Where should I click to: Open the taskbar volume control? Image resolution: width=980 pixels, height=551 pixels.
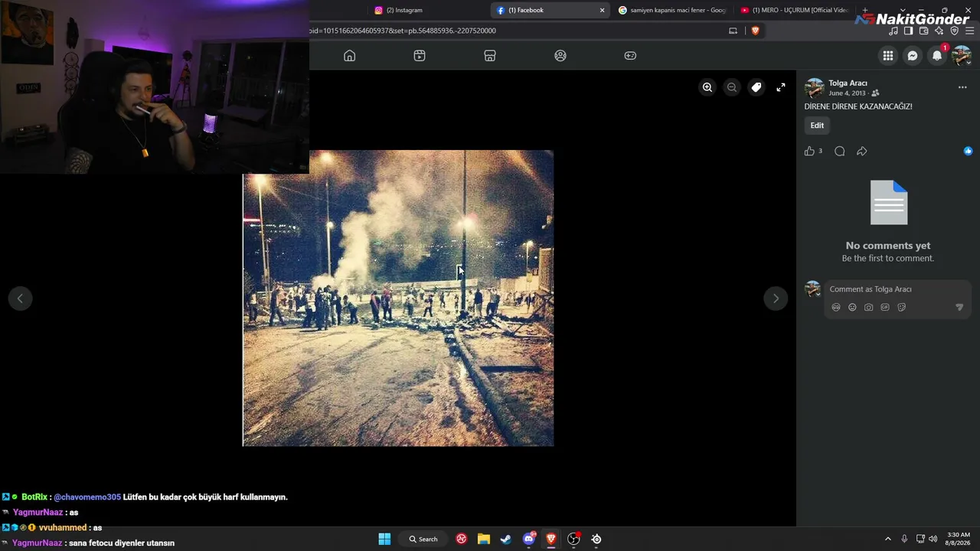pyautogui.click(x=933, y=539)
